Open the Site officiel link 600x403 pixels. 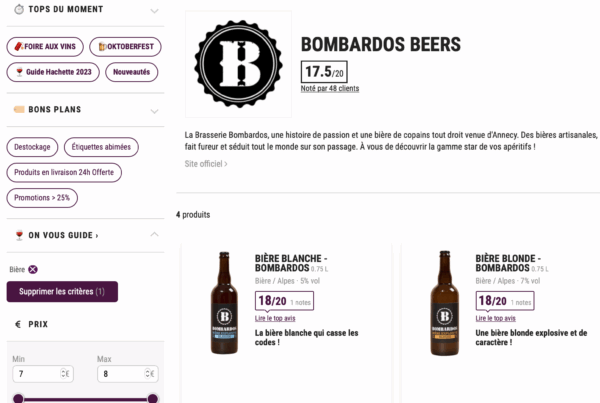tap(206, 164)
